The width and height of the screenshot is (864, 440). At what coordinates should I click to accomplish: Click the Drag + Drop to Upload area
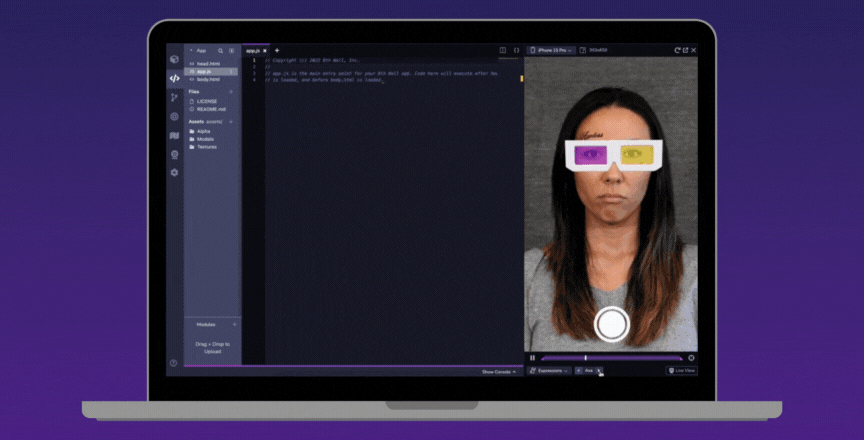pyautogui.click(x=213, y=347)
